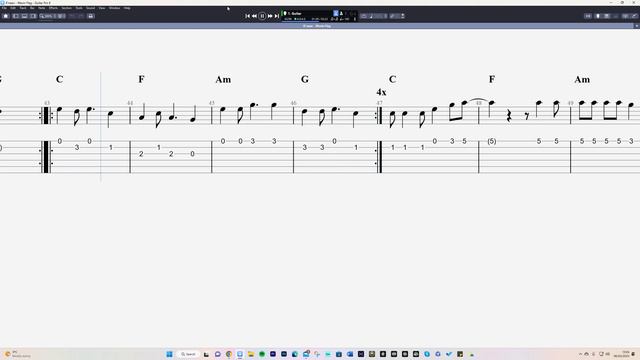The image size is (640, 360).
Task: Toggle the loop button right of transport
Action: [x=364, y=16]
